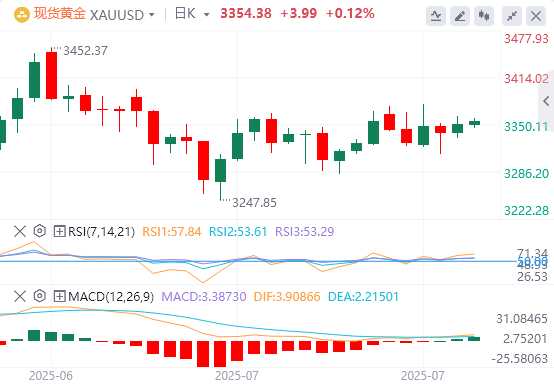Viewport: 554px width, 386px height.
Task: Remove the RSI indicator panel
Action: tap(20, 232)
